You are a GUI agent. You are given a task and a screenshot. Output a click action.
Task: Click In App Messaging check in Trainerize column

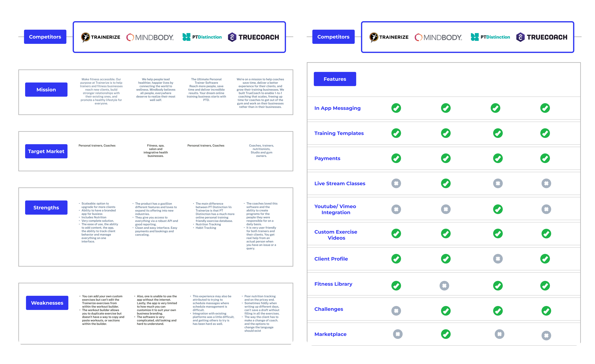[x=396, y=108]
